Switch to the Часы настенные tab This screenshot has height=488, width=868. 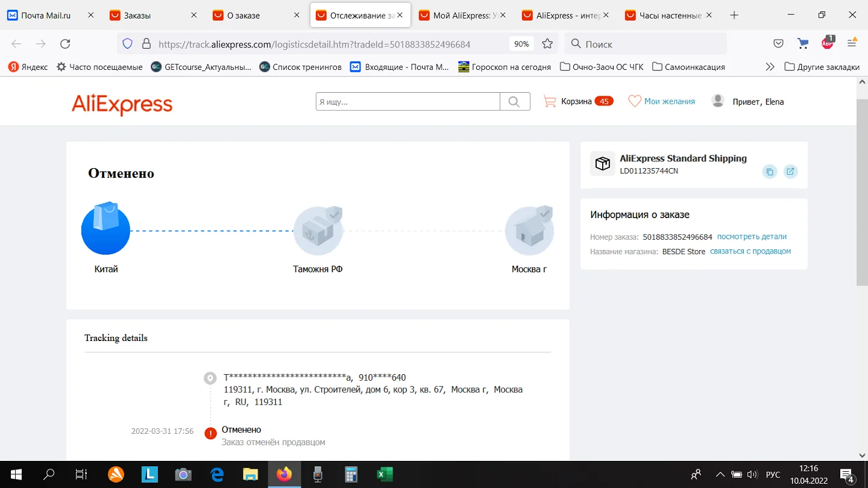click(670, 15)
